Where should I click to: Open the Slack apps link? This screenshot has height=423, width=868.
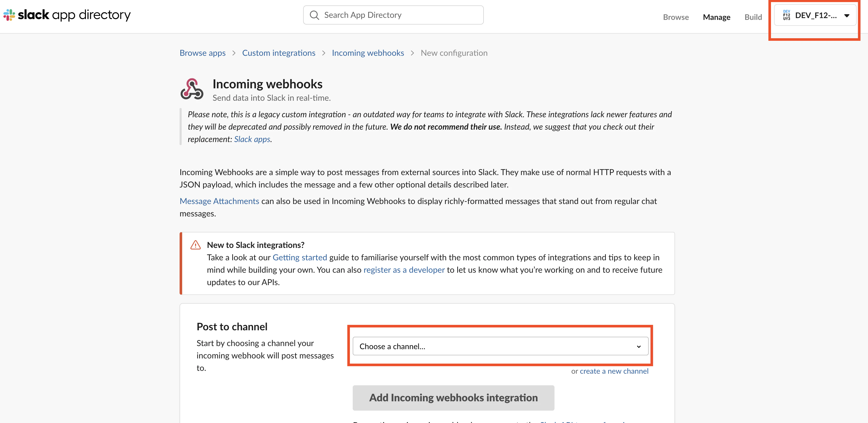coord(252,139)
